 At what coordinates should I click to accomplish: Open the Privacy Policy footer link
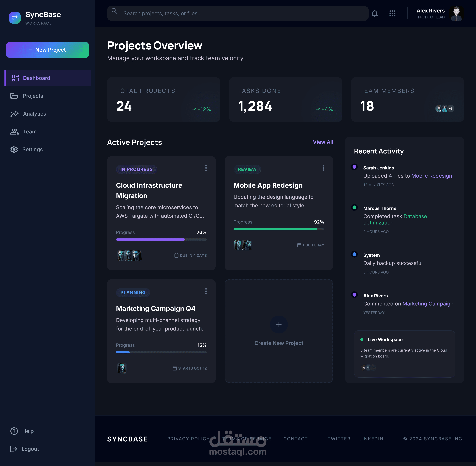click(x=188, y=439)
